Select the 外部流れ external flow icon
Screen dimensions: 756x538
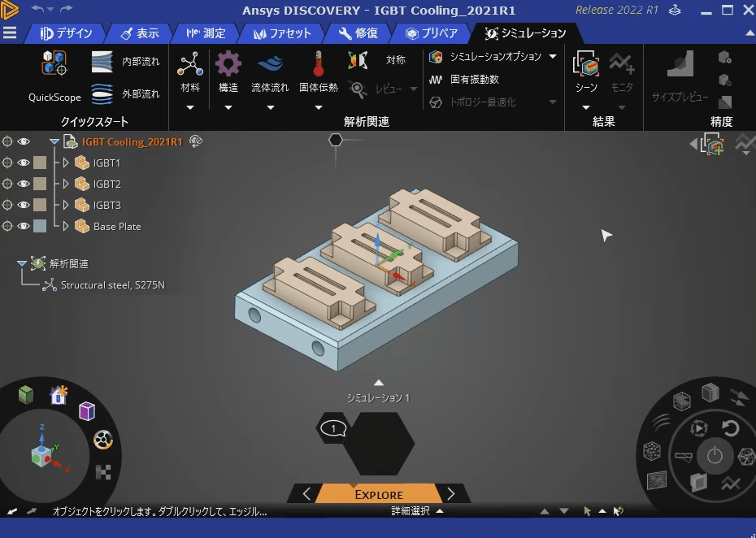(102, 94)
